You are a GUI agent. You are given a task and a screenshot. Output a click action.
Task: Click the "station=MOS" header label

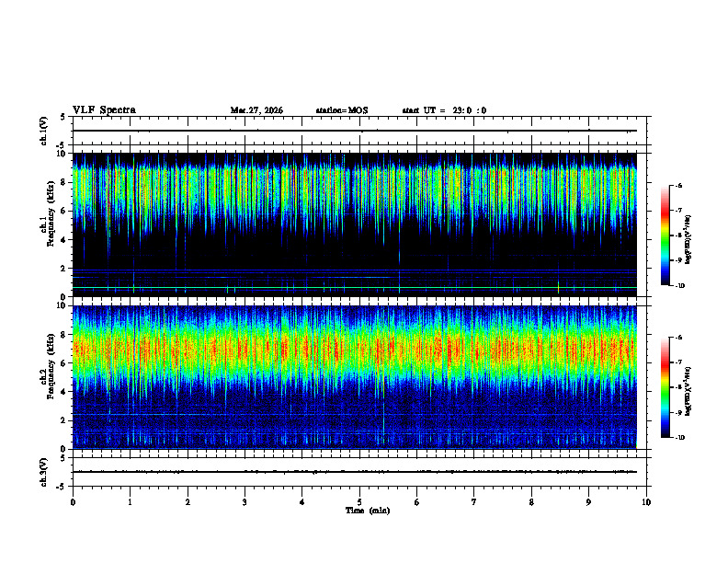342,110
